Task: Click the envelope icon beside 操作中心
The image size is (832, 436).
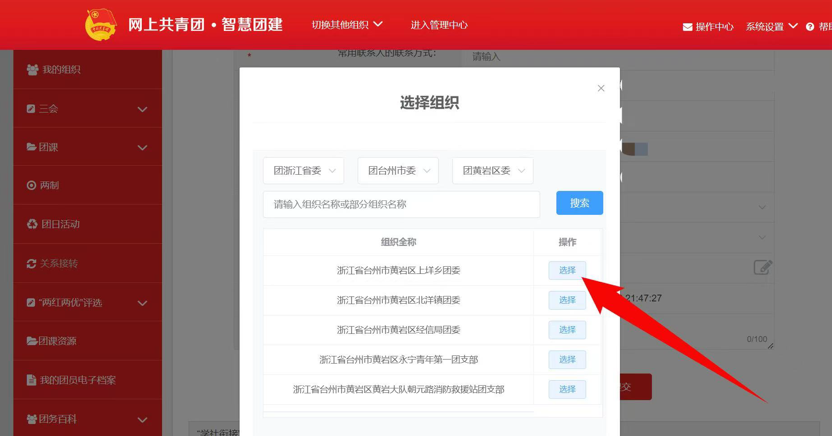Action: [x=687, y=27]
